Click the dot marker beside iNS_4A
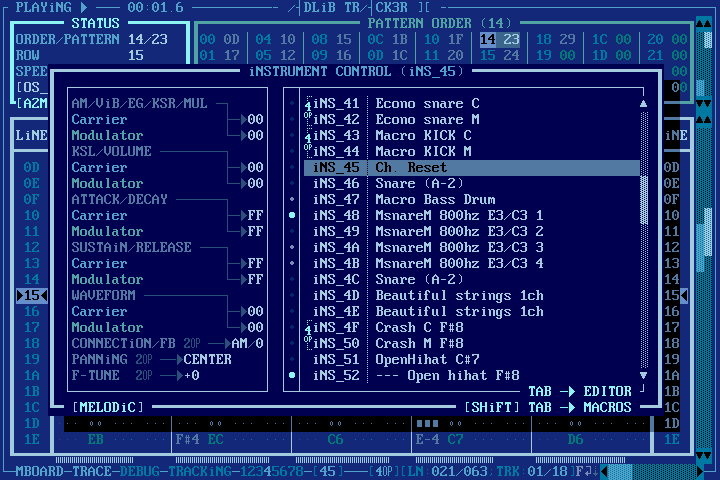This screenshot has width=720, height=480. tap(292, 248)
